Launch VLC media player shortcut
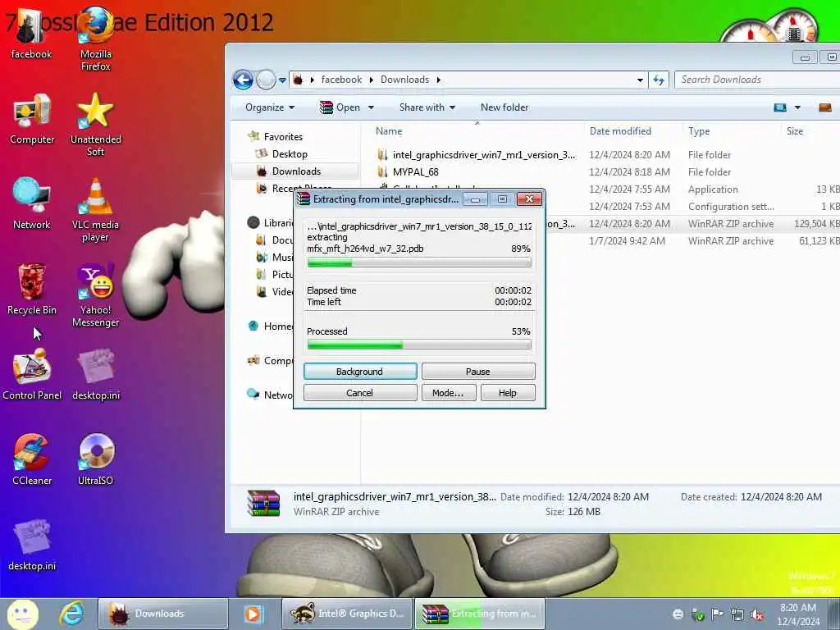The image size is (840, 630). 96,209
